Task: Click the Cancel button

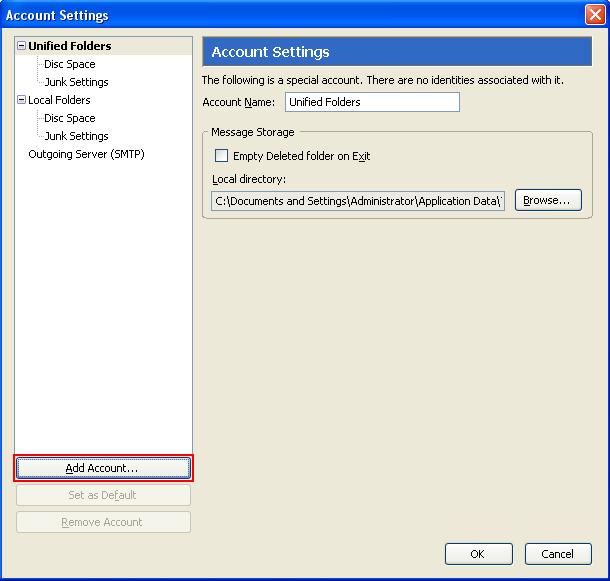Action: point(558,554)
